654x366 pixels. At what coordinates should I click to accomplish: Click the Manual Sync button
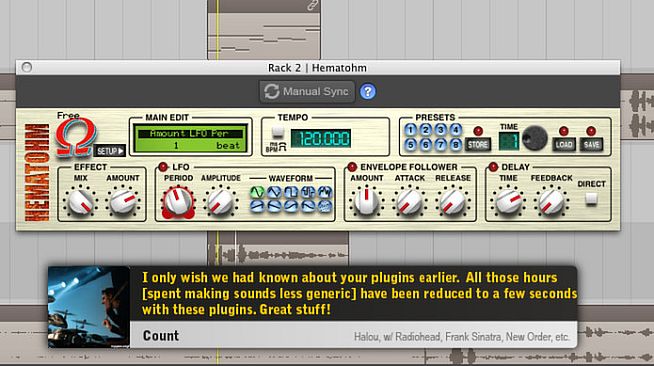pyautogui.click(x=307, y=91)
